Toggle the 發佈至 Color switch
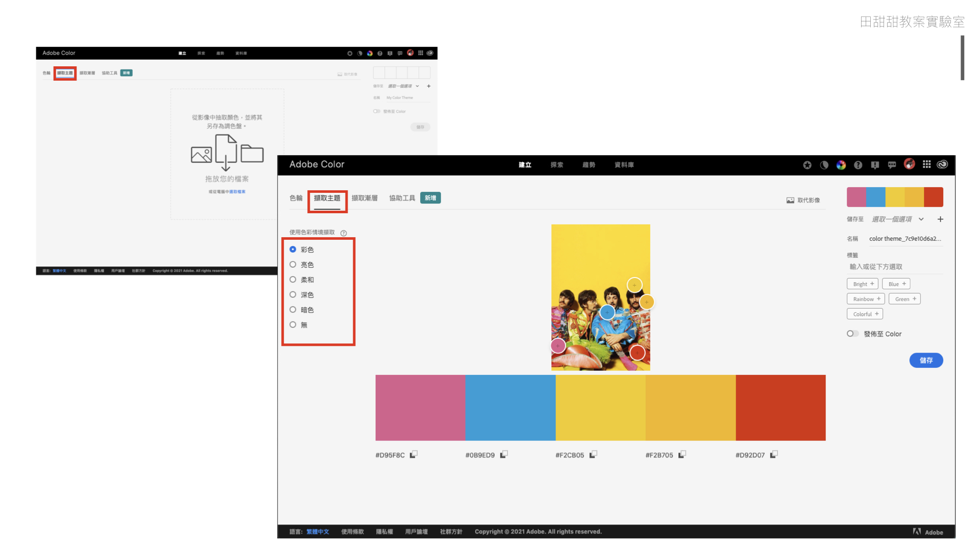980x551 pixels. coord(852,334)
